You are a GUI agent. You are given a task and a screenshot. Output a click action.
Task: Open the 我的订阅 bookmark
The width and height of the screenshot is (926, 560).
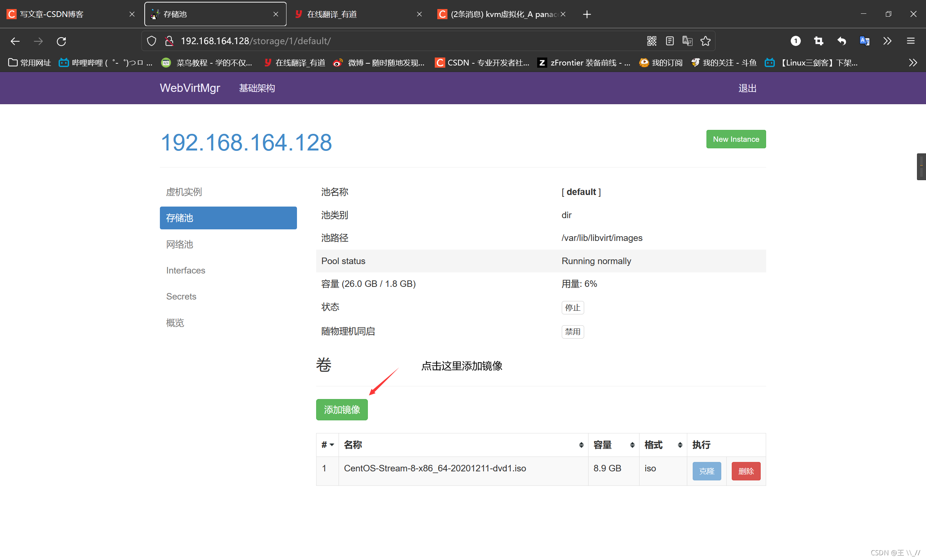[661, 62]
